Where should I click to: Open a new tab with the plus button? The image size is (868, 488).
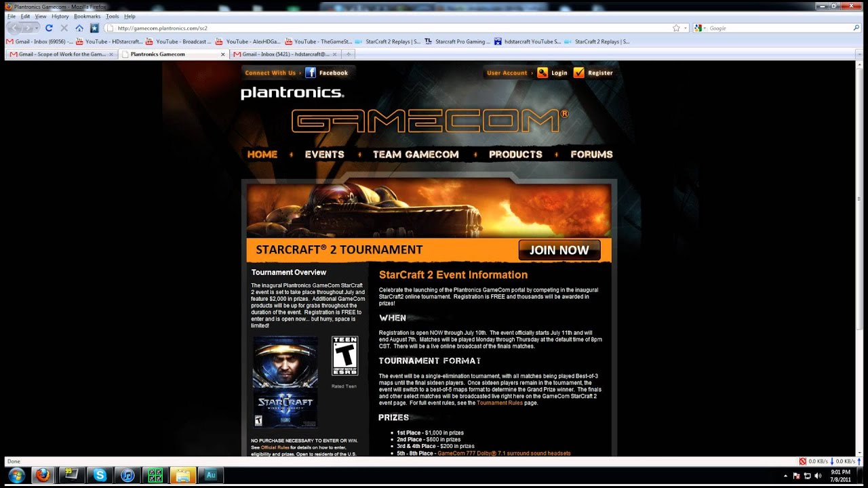pos(348,54)
